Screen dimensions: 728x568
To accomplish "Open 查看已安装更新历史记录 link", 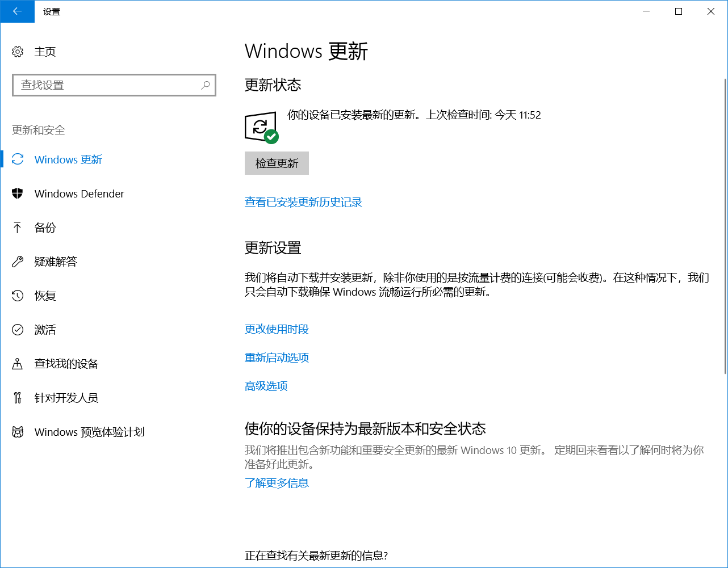I will coord(303,202).
